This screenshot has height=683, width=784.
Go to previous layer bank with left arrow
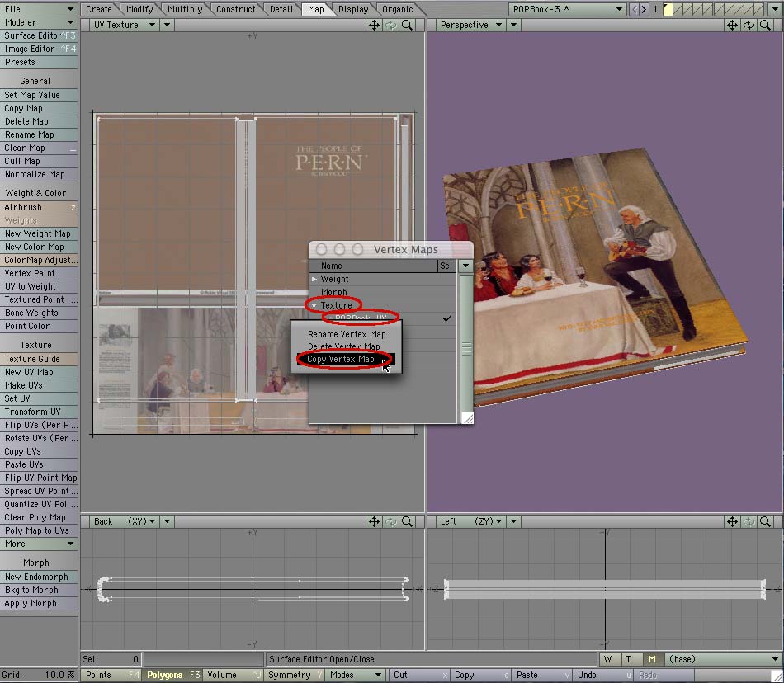point(635,9)
